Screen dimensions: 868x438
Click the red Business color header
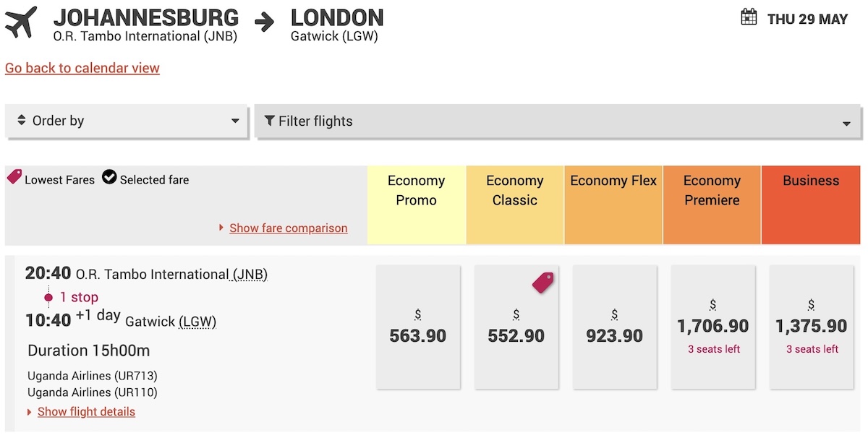coord(811,205)
